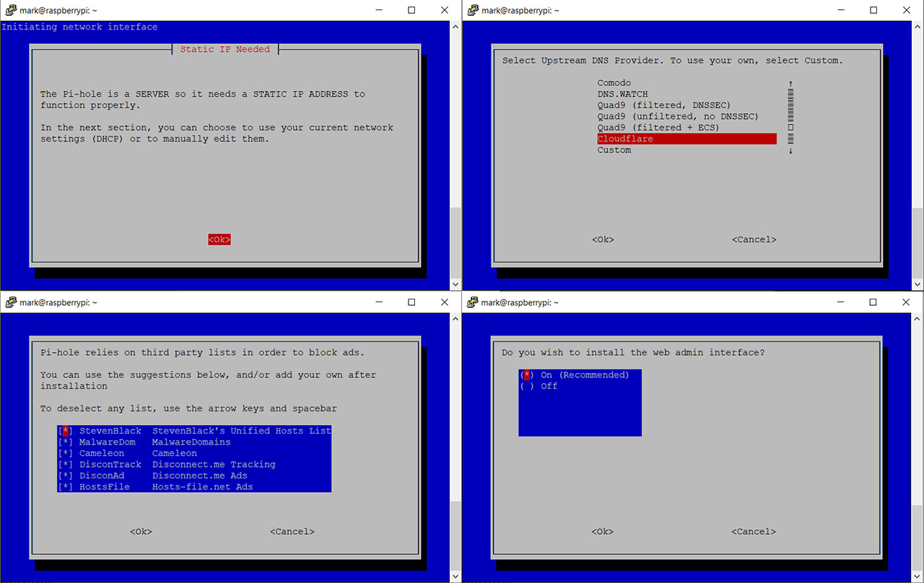This screenshot has width=924, height=583.
Task: Maximize the Static IP Needed terminal window
Action: coord(411,10)
